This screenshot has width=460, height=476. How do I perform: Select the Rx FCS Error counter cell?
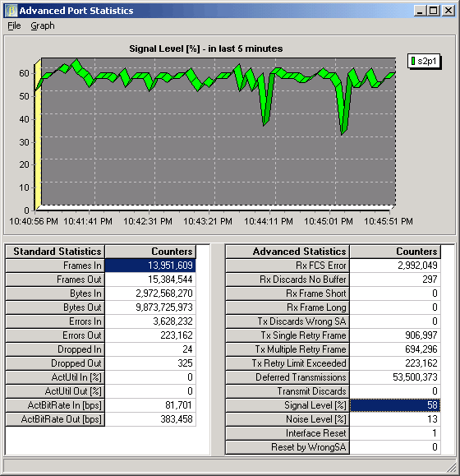pyautogui.click(x=395, y=266)
